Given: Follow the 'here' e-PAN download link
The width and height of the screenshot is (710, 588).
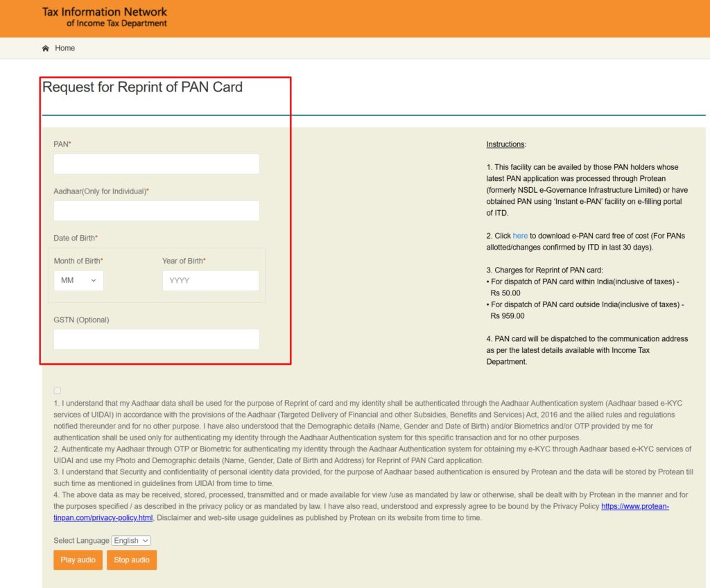Looking at the screenshot, I should coord(520,236).
